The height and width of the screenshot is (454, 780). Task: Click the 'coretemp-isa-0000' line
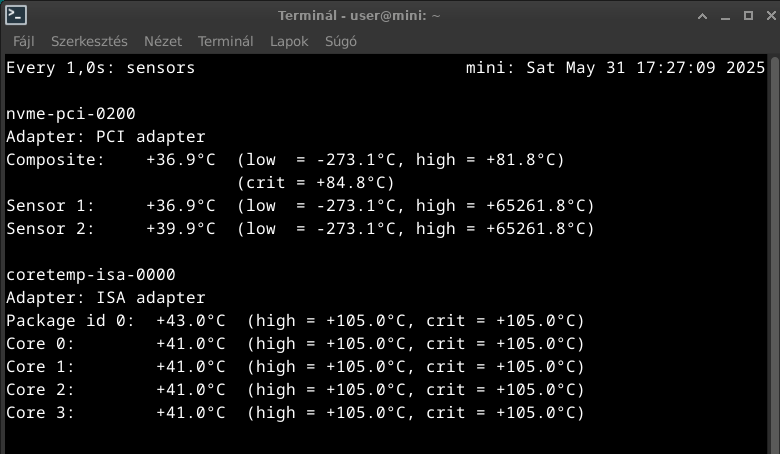[91, 274]
